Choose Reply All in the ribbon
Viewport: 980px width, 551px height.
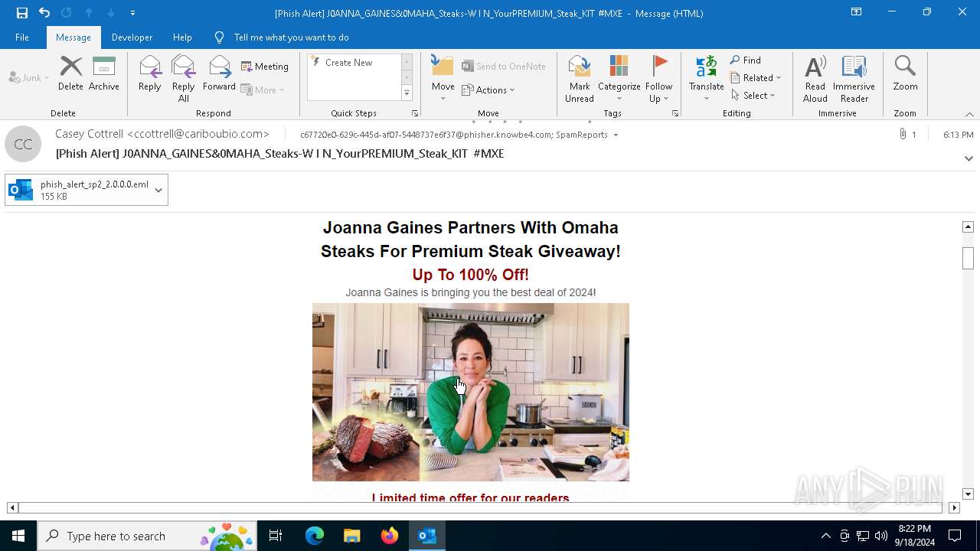pos(184,78)
